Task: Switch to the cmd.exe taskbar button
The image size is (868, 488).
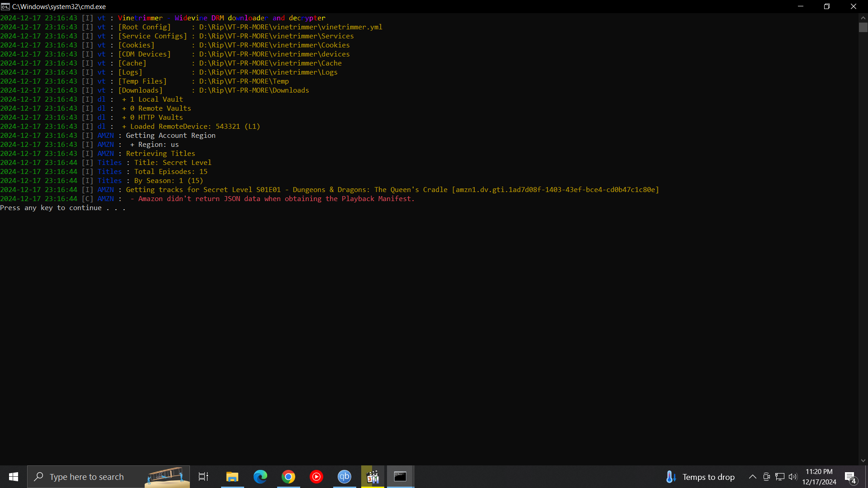Action: pyautogui.click(x=401, y=477)
